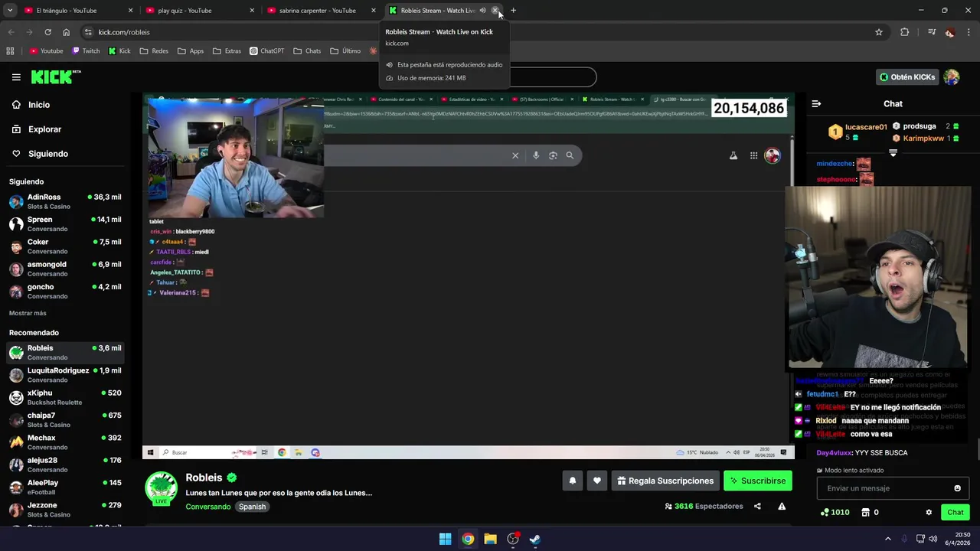
Task: Open browser extensions puzzle icon
Action: tap(905, 32)
